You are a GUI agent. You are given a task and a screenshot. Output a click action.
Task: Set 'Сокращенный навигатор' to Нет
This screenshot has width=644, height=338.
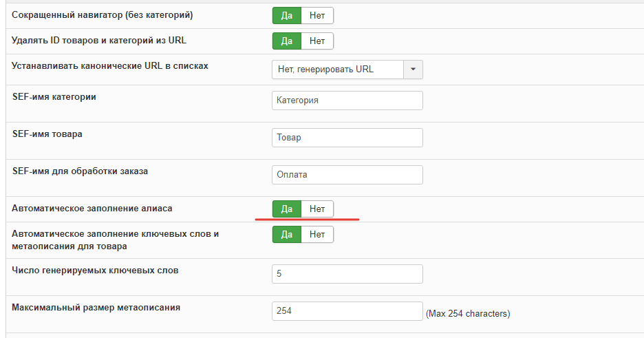tap(317, 15)
